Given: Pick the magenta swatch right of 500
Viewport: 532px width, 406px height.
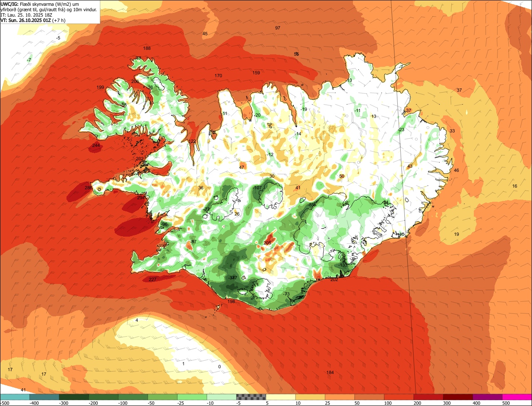Looking at the screenshot, I should (517, 397).
